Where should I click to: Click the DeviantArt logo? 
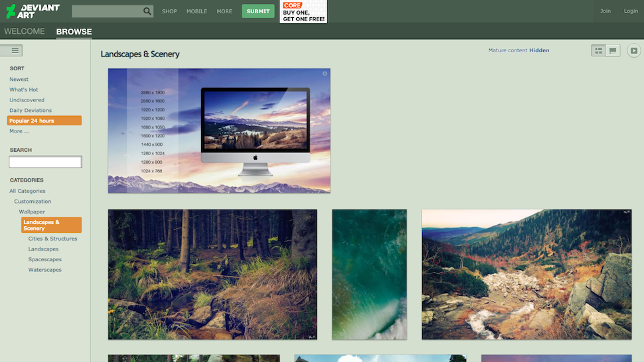[33, 11]
